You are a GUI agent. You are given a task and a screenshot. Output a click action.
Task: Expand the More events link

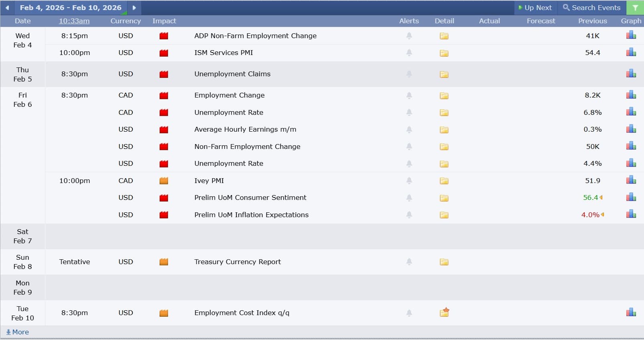[x=18, y=332]
